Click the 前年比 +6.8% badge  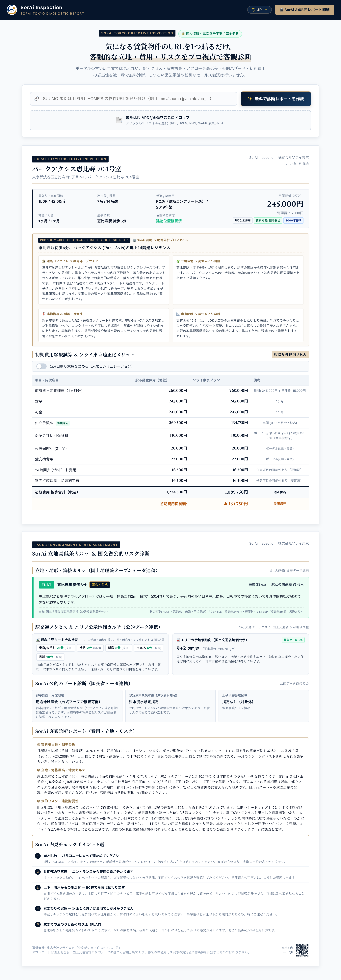(293, 640)
